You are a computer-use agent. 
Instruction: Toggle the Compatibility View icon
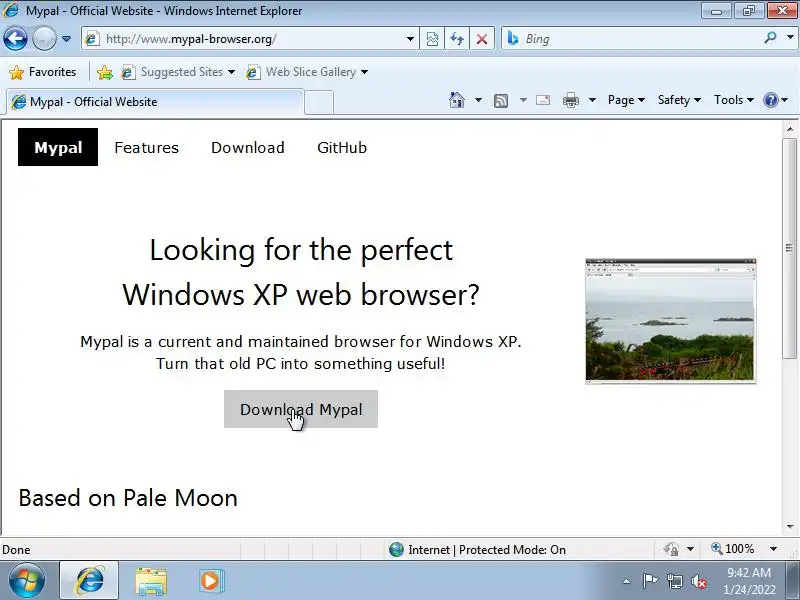[x=432, y=39]
